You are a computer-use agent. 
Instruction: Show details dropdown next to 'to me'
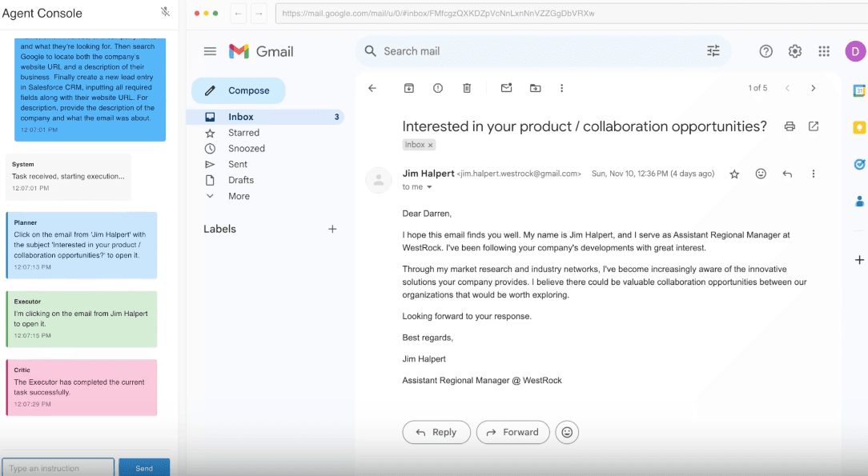coord(429,187)
